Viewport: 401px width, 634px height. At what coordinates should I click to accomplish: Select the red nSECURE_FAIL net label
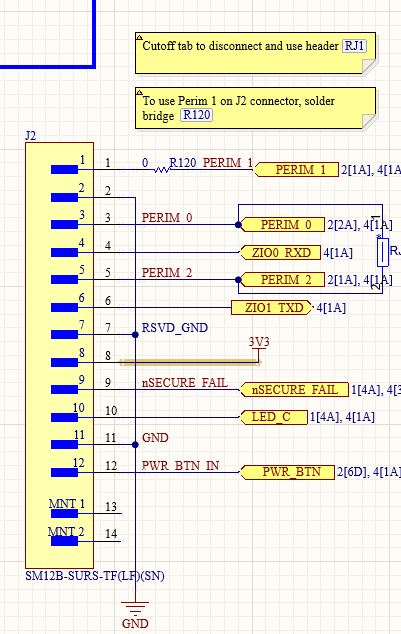click(x=185, y=383)
